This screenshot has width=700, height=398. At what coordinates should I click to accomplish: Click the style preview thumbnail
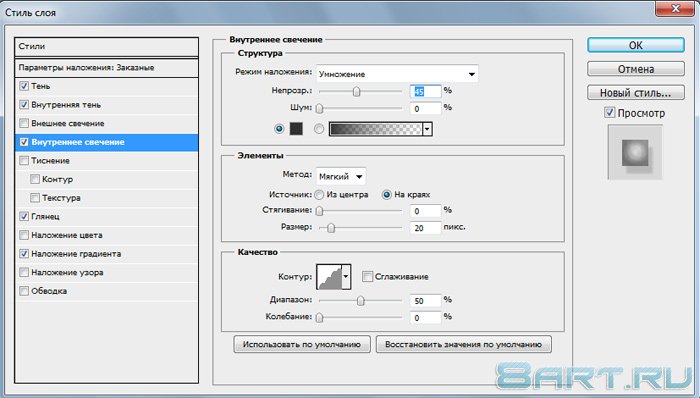[635, 152]
